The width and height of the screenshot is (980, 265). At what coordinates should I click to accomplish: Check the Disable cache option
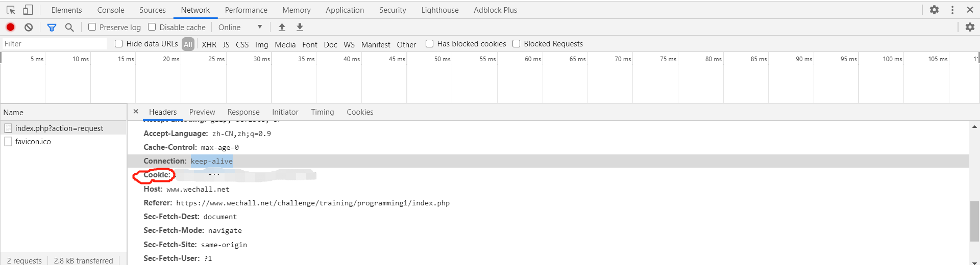pyautogui.click(x=152, y=27)
